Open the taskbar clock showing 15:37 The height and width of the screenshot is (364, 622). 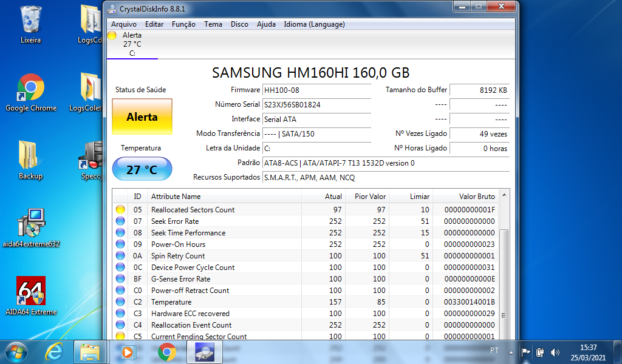click(x=588, y=352)
